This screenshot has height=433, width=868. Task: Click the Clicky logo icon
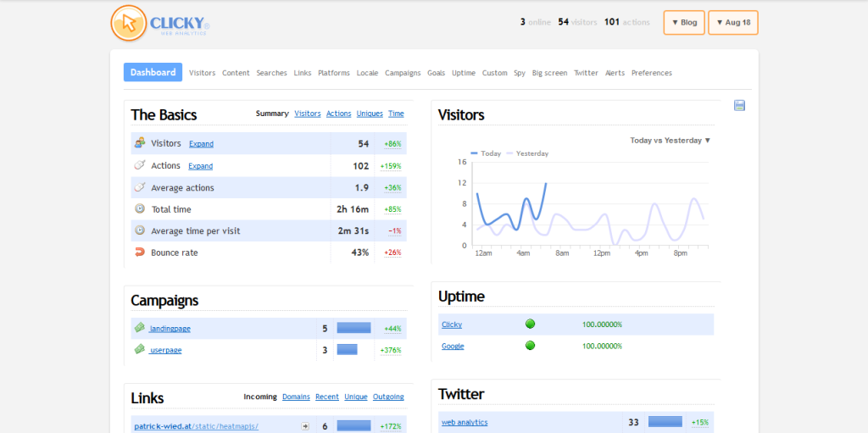[129, 23]
